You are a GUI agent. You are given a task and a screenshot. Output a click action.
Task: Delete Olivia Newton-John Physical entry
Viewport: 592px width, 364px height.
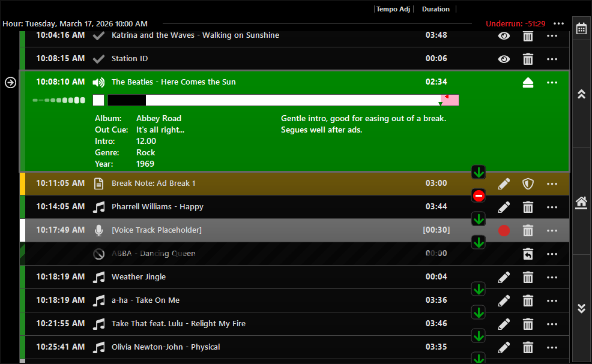point(528,347)
